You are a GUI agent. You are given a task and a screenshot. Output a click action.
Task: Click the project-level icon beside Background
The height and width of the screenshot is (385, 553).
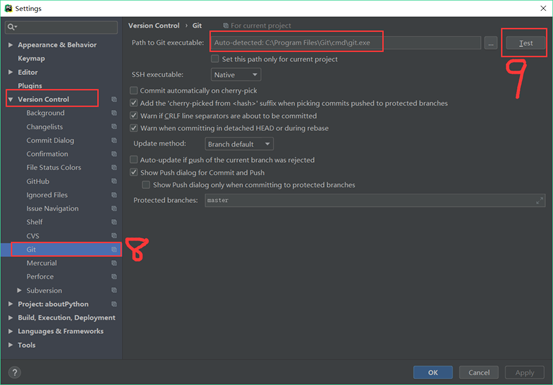114,113
